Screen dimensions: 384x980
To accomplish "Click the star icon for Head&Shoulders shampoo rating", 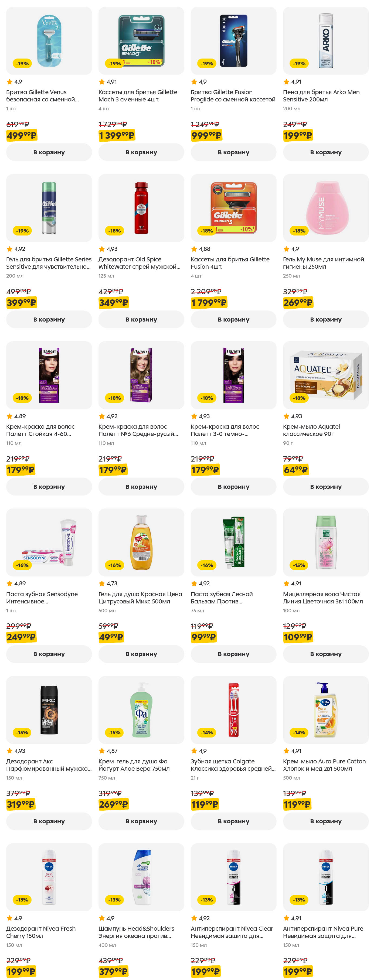I will [x=102, y=918].
